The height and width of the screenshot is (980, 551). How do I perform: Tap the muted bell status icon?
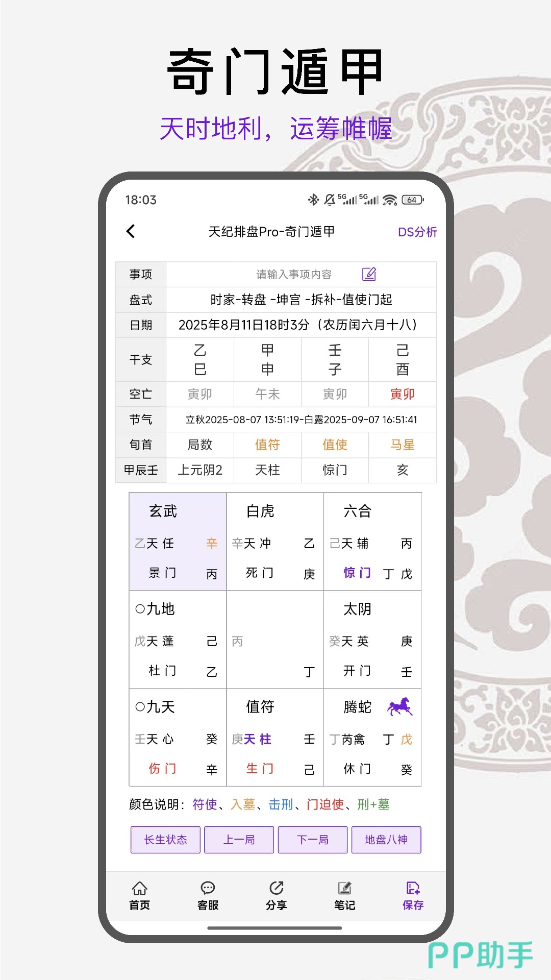point(330,200)
